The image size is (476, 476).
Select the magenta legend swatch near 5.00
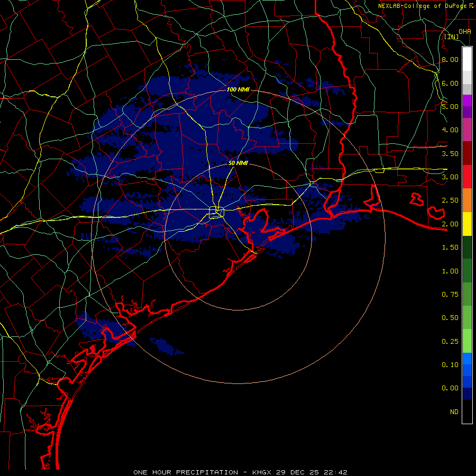(467, 100)
